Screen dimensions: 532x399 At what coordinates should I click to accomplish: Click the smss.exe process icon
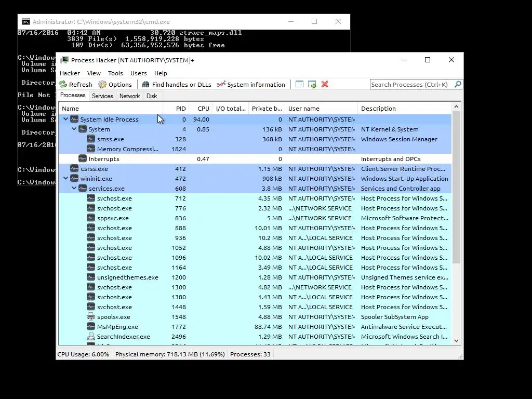click(x=90, y=139)
